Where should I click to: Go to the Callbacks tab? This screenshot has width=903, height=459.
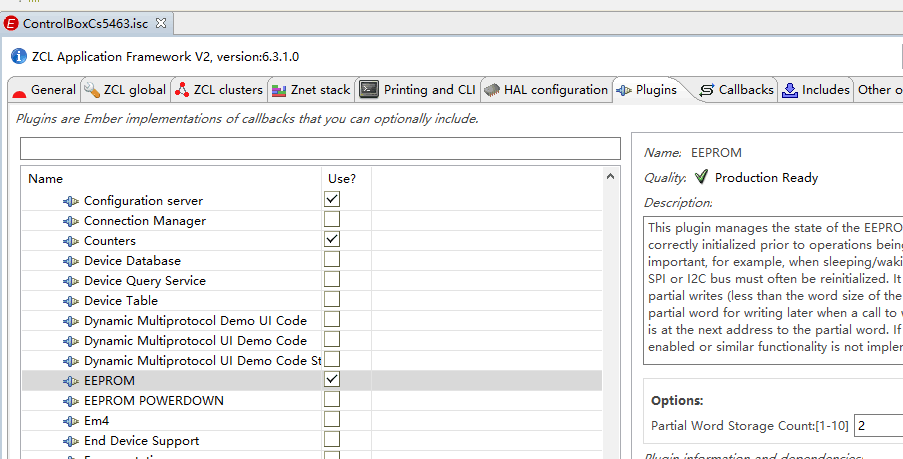click(x=736, y=90)
